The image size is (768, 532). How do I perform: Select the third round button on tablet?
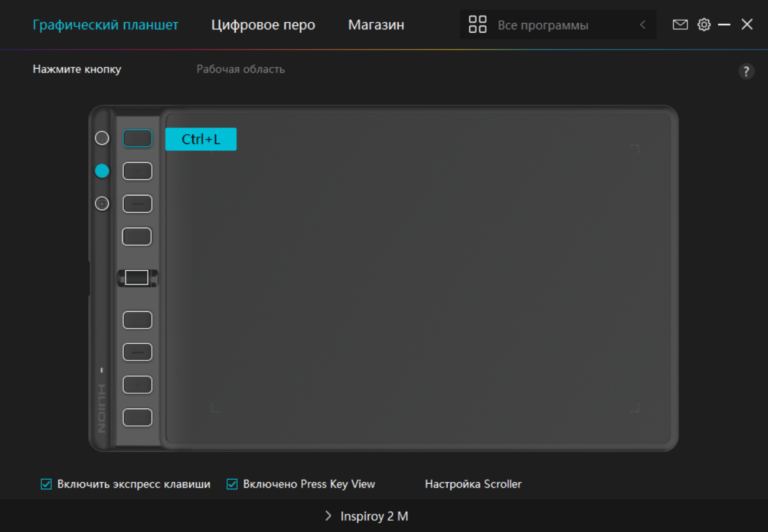tap(102, 204)
